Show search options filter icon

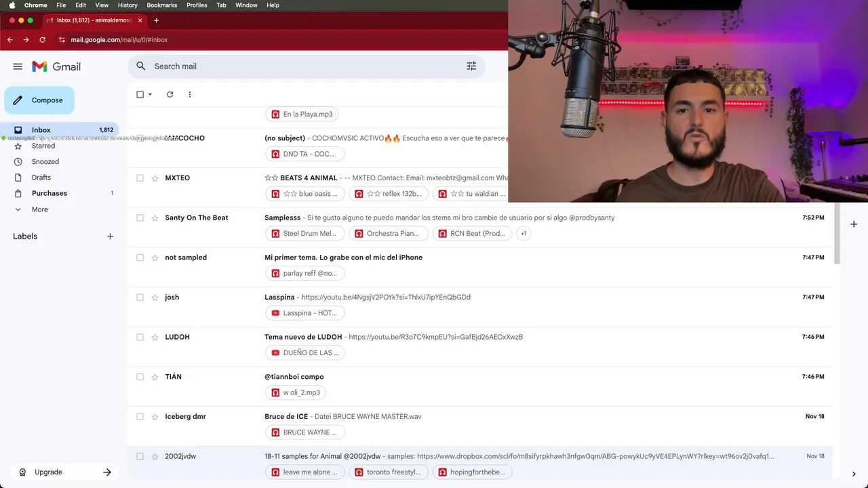tap(471, 66)
